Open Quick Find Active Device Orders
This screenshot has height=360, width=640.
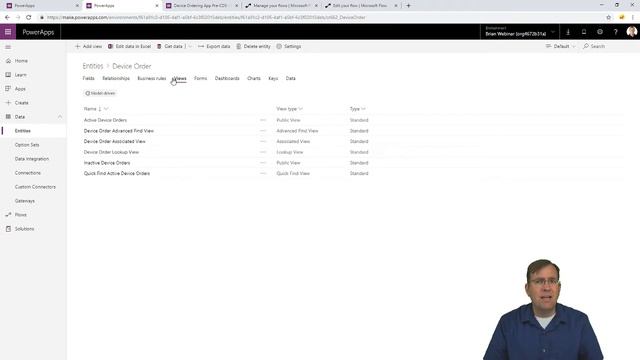coord(117,173)
